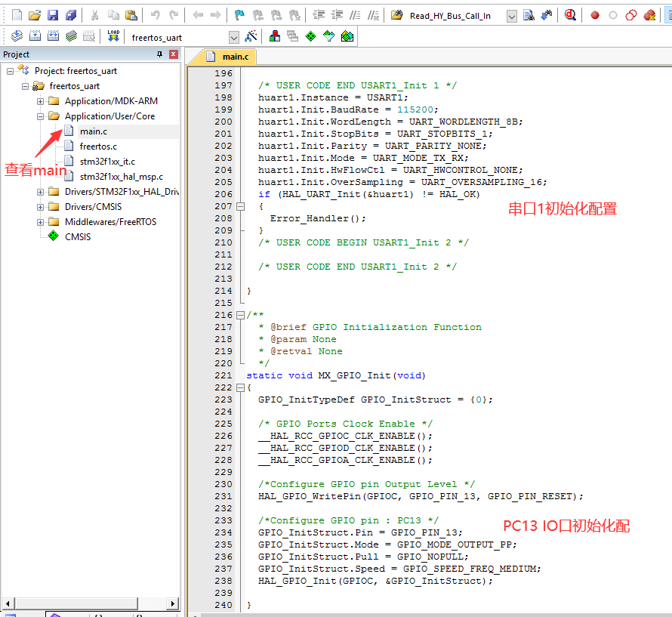Select main.c in project tree

click(94, 131)
